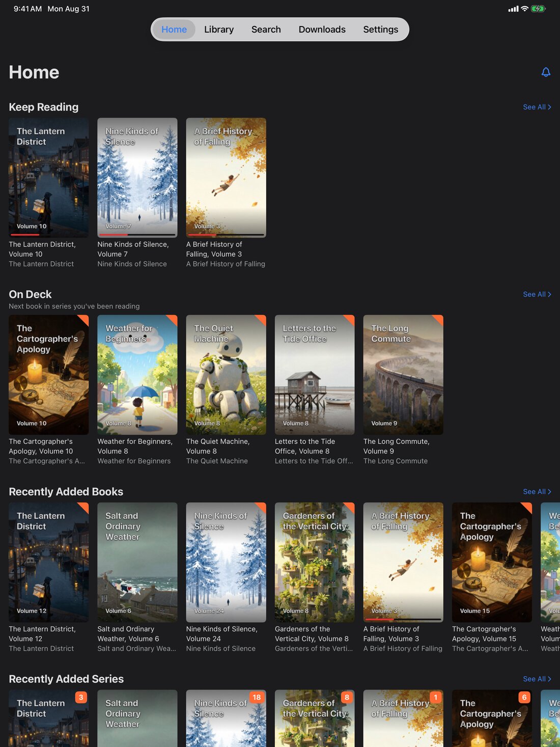Open Letters to the Tide Office Volume 8 cover
This screenshot has height=747, width=560.
pos(315,375)
